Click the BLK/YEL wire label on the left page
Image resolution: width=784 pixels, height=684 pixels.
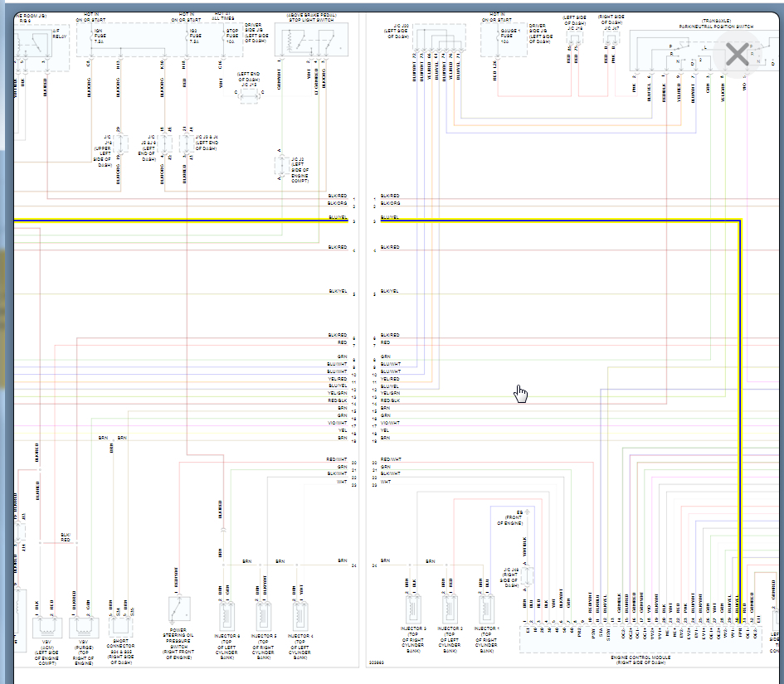tap(338, 291)
